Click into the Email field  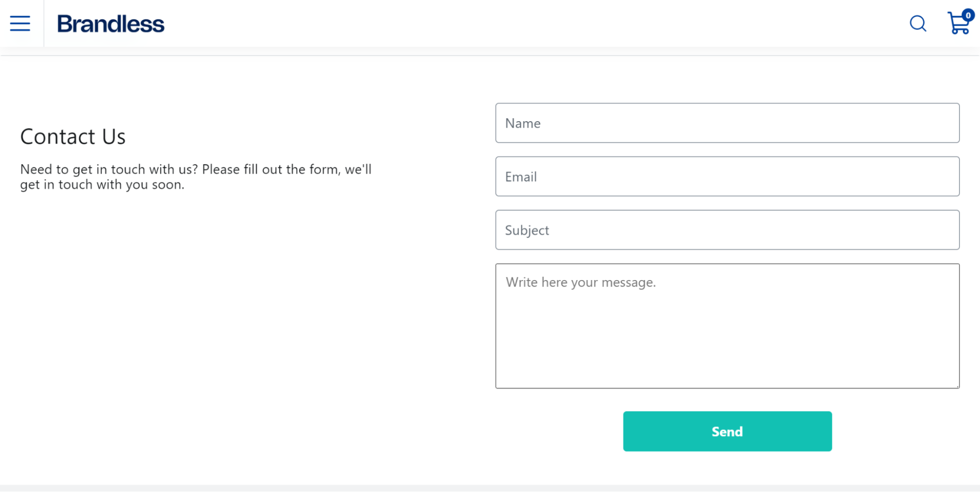coord(727,177)
